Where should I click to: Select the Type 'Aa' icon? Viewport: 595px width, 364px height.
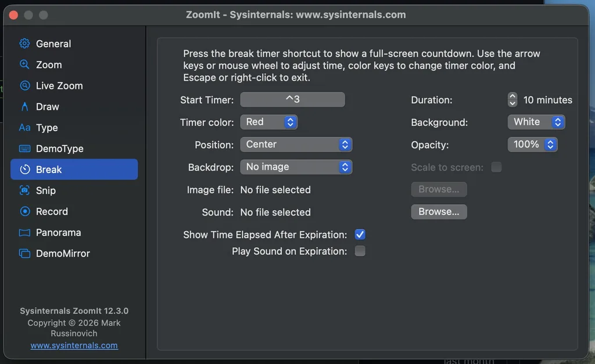pos(24,127)
